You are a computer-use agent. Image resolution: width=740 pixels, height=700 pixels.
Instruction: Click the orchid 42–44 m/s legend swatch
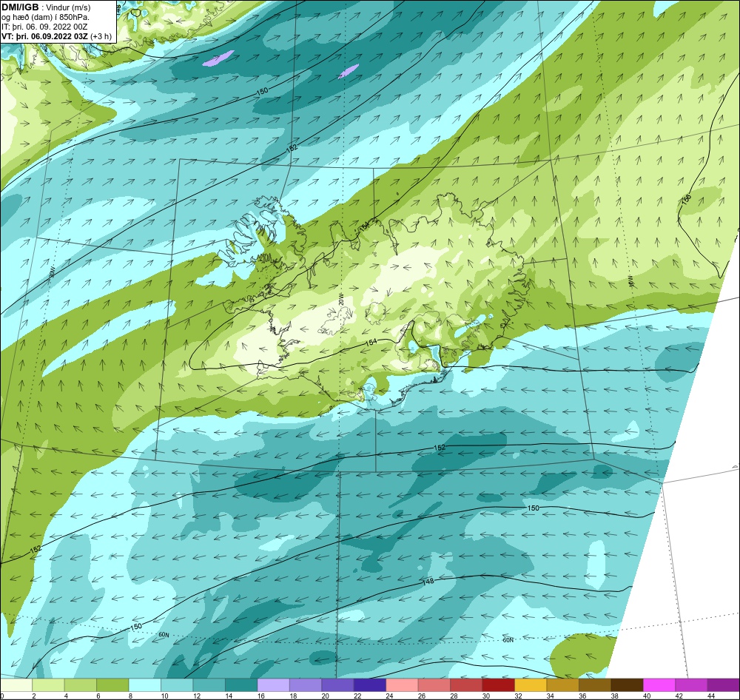[691, 685]
